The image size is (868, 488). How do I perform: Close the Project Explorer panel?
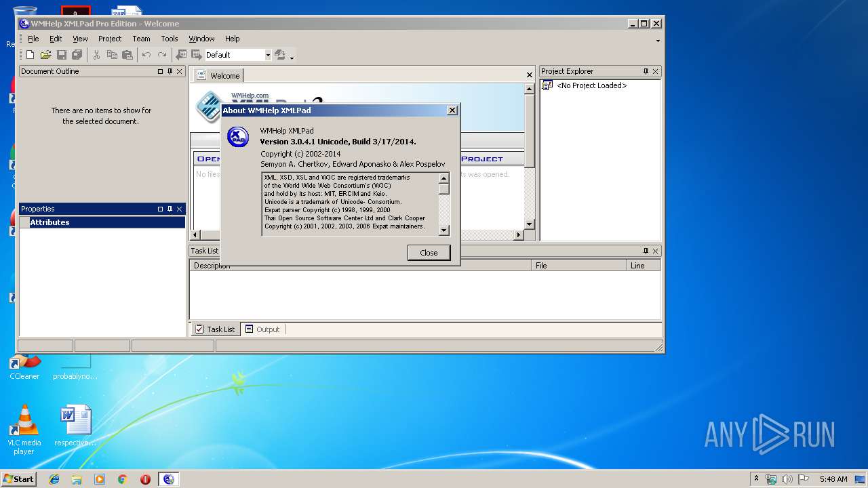[655, 71]
